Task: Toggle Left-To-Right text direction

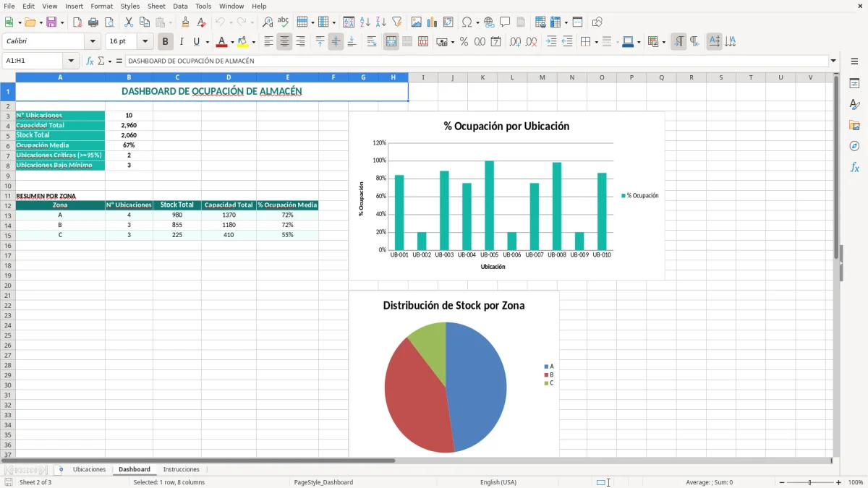Action: tap(678, 42)
